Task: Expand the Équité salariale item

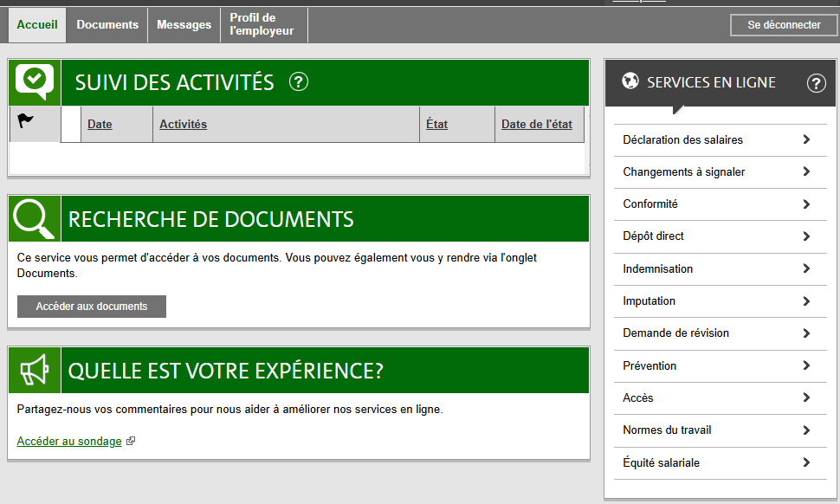Action: (806, 462)
